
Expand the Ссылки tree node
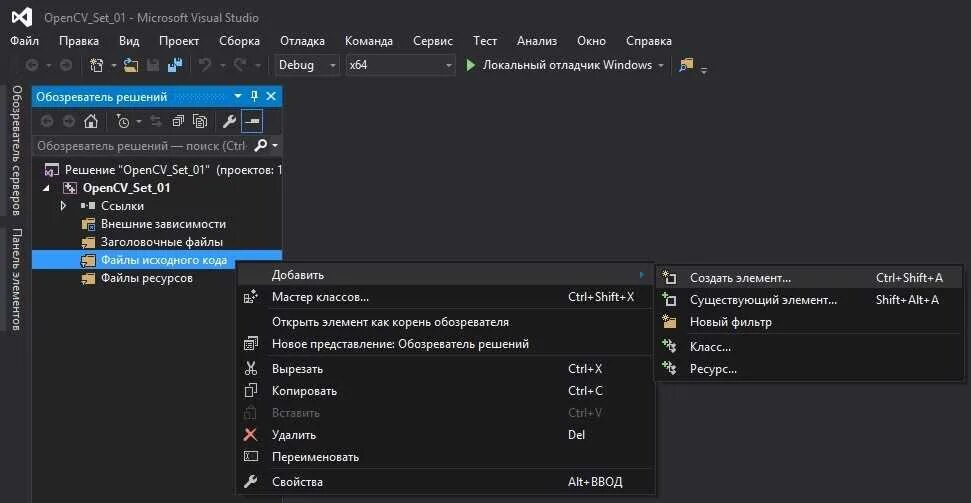click(x=63, y=206)
